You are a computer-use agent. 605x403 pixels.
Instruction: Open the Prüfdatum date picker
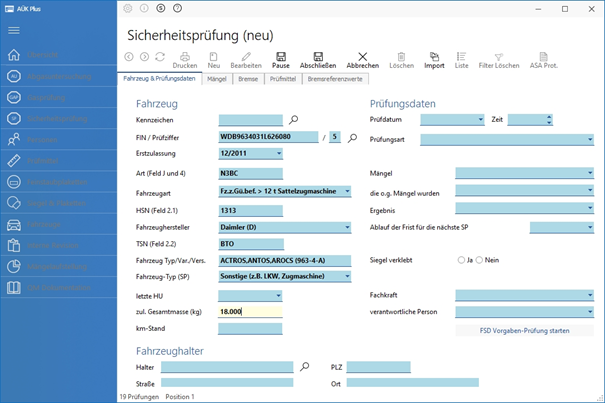tap(480, 119)
